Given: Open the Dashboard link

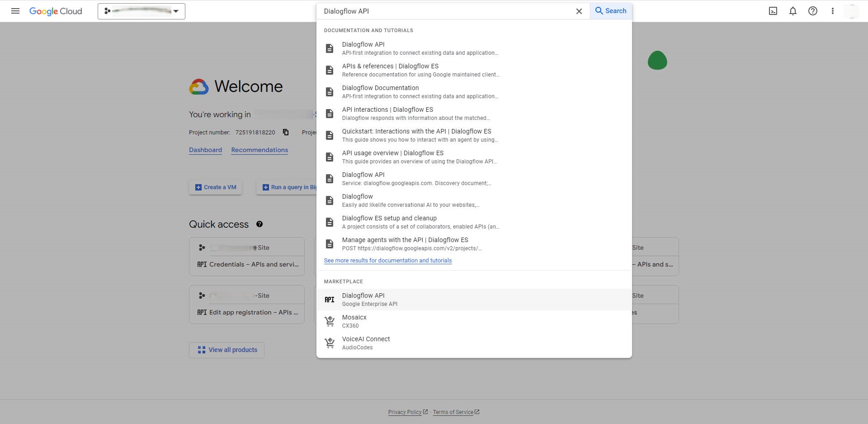Looking at the screenshot, I should pyautogui.click(x=205, y=150).
